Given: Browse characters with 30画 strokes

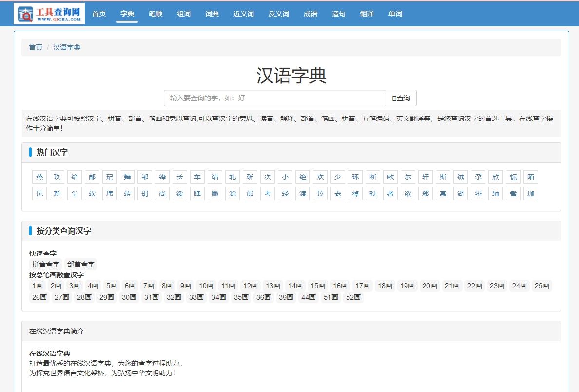Looking at the screenshot, I should 129,297.
